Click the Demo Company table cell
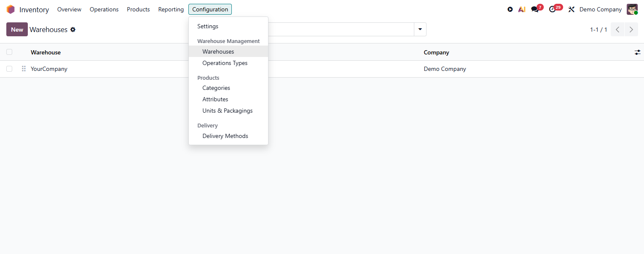644x254 pixels. tap(445, 69)
